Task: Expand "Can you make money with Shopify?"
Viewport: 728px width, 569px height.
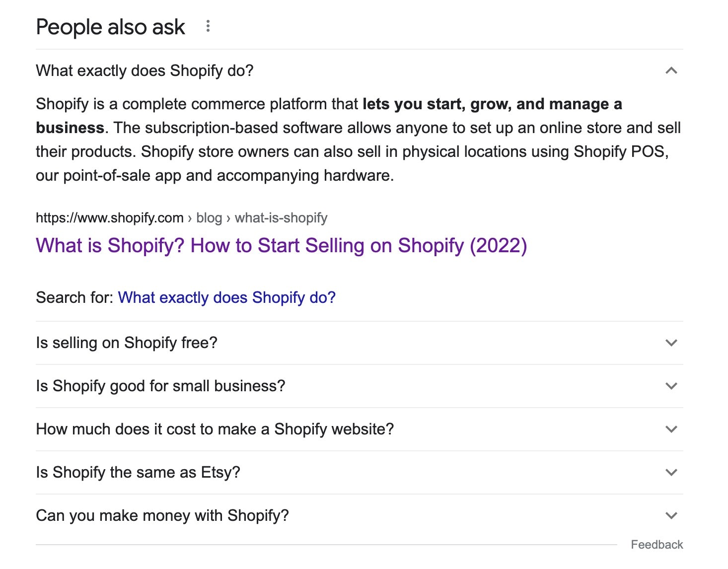Action: (x=162, y=515)
